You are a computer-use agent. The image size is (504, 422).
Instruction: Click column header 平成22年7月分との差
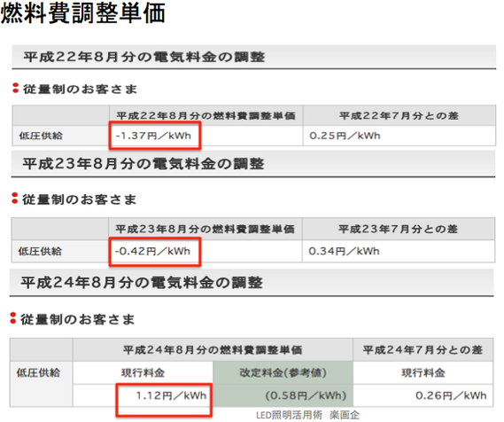pyautogui.click(x=399, y=115)
